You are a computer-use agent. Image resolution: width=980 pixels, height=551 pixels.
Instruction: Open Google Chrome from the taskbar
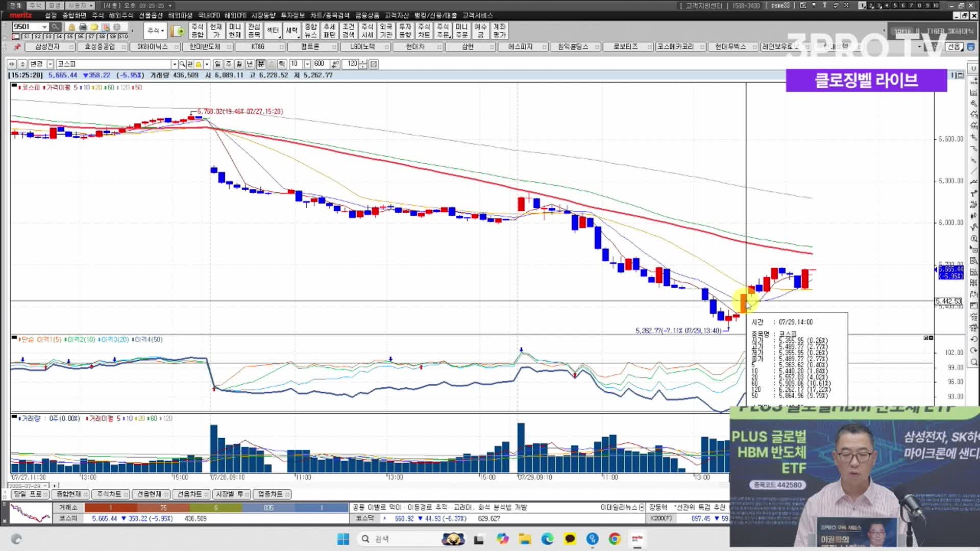coord(615,539)
